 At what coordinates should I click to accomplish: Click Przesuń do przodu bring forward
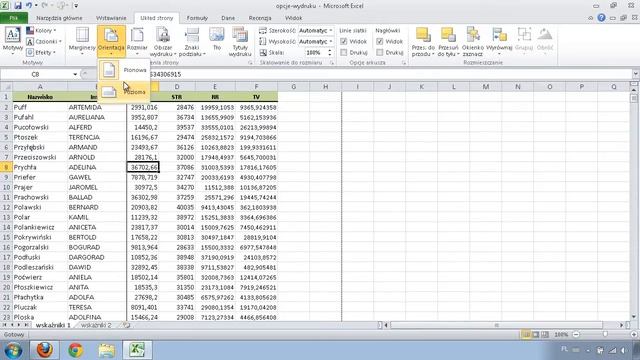[x=423, y=42]
